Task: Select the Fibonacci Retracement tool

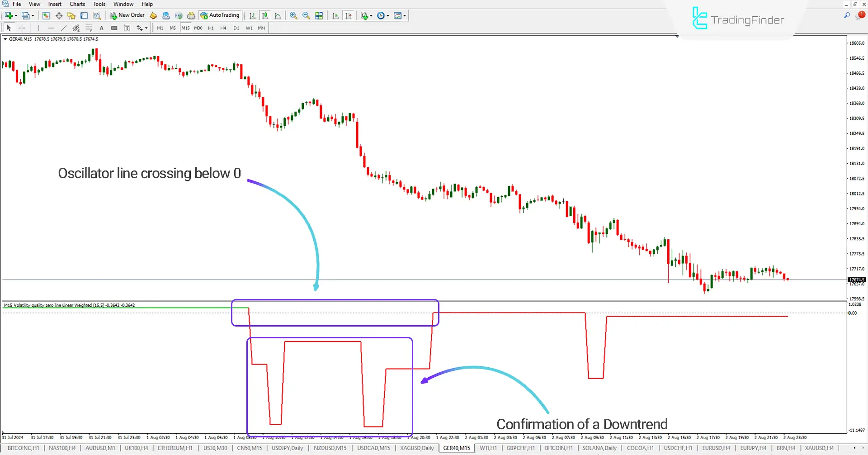Action: click(89, 28)
